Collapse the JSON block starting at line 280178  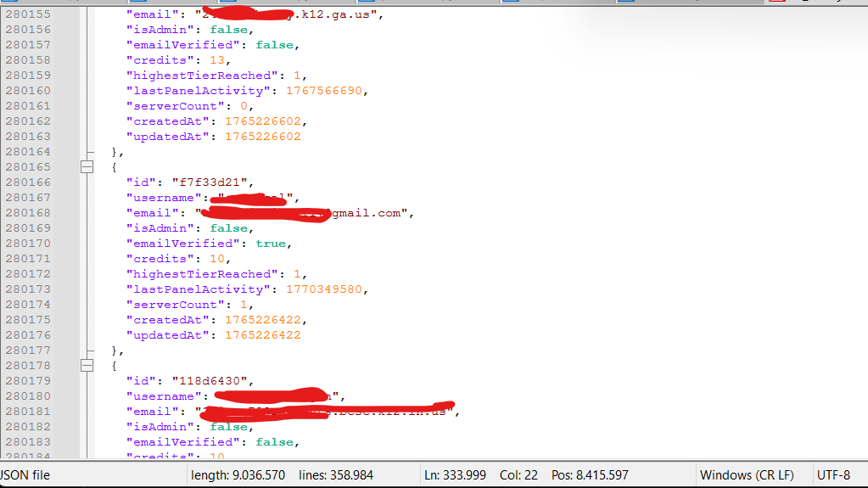(87, 366)
